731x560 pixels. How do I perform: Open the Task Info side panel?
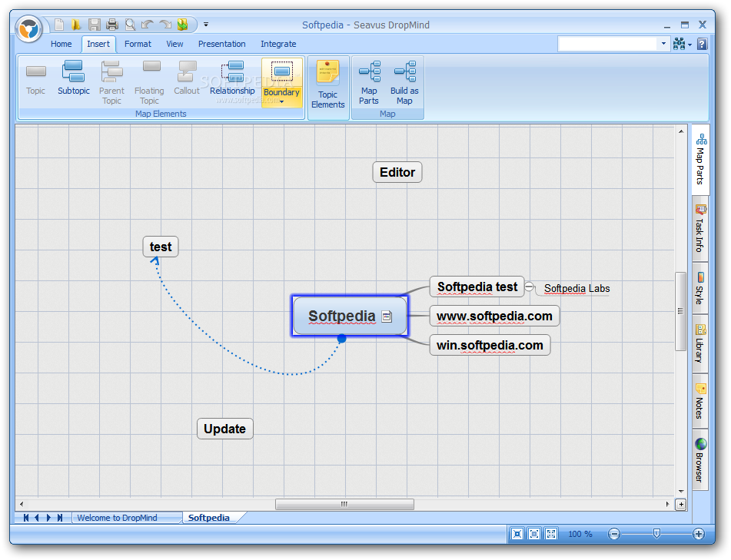[x=700, y=228]
